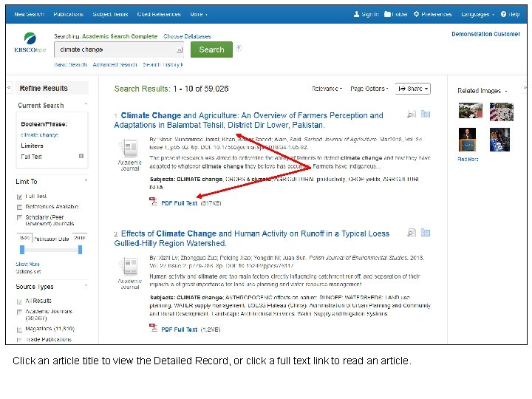The height and width of the screenshot is (399, 532).
Task: Check Trade Publications source type
Action: [19, 340]
